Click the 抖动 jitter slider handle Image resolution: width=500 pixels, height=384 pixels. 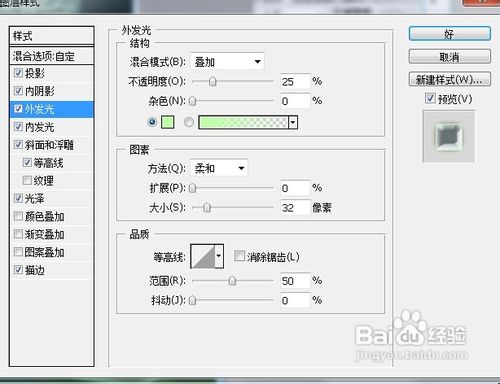[192, 300]
